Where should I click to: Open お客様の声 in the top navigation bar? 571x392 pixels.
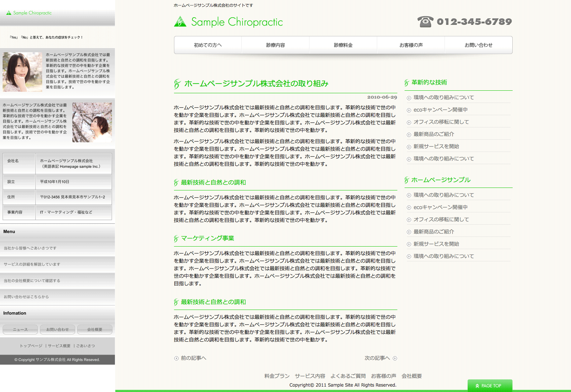tap(411, 45)
